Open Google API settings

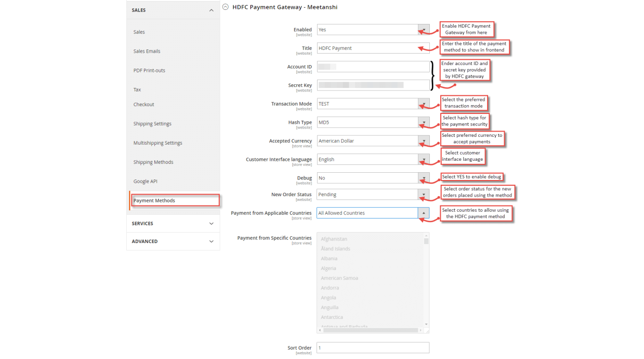[145, 182]
